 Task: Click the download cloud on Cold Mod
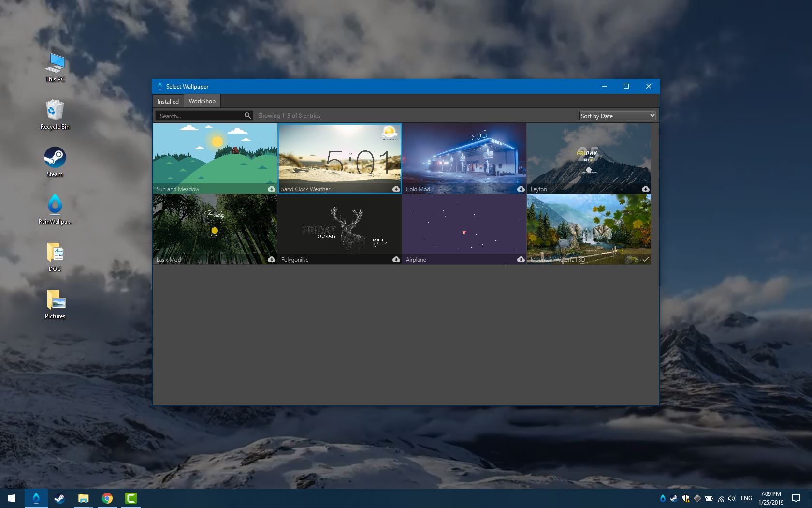pyautogui.click(x=521, y=189)
